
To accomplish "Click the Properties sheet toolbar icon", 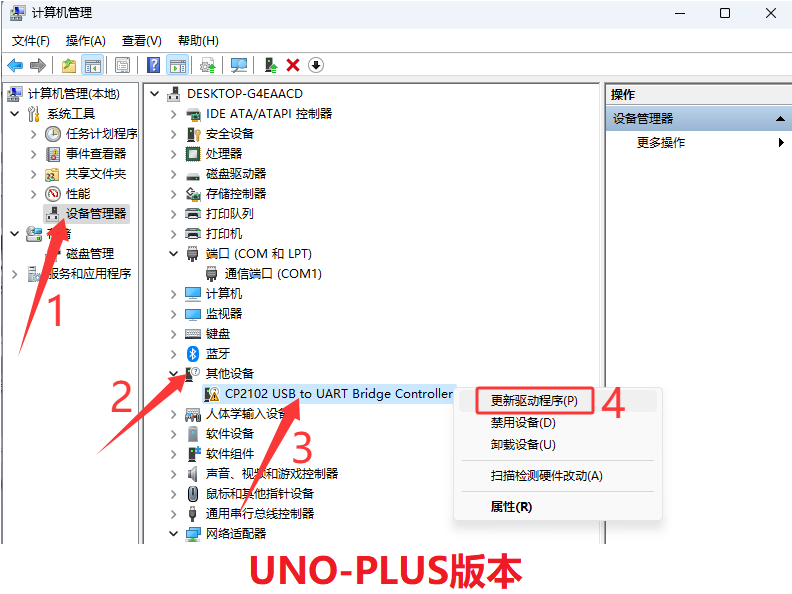I will click(123, 65).
